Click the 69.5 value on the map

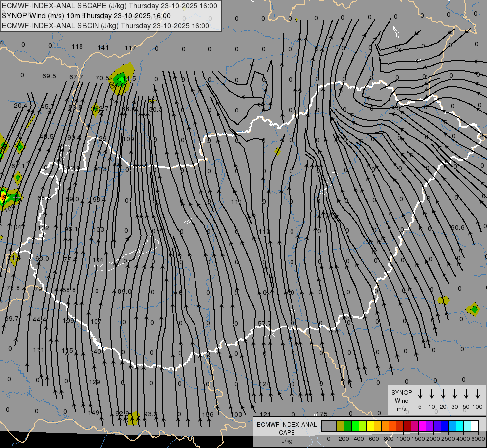tap(49, 76)
